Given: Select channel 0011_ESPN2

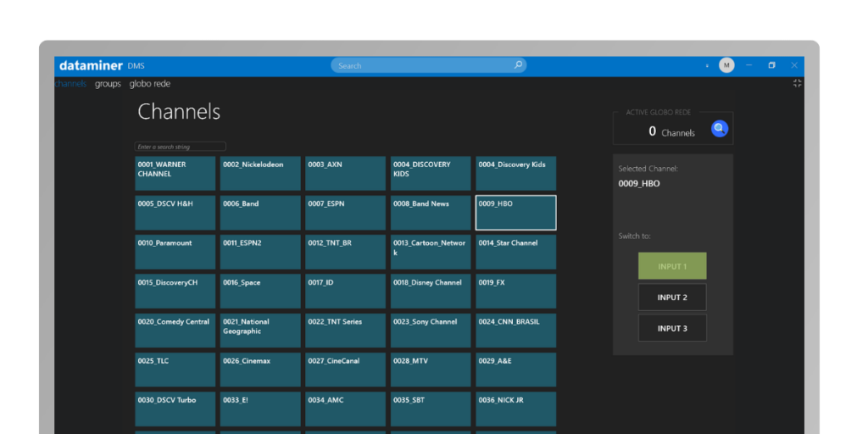Looking at the screenshot, I should click(260, 252).
